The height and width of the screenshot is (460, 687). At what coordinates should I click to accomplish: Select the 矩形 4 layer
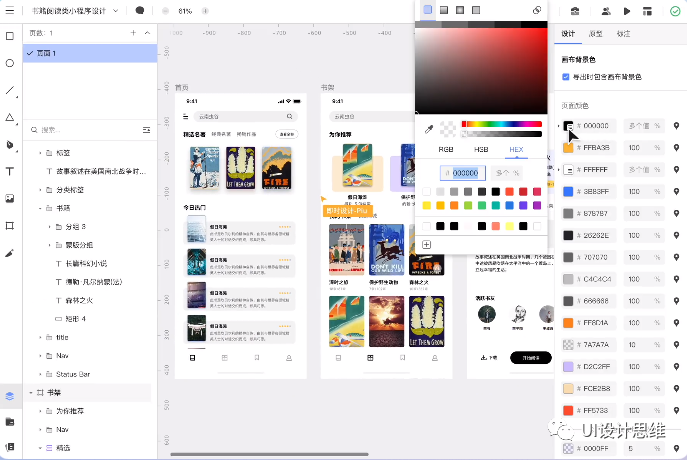pyautogui.click(x=75, y=318)
